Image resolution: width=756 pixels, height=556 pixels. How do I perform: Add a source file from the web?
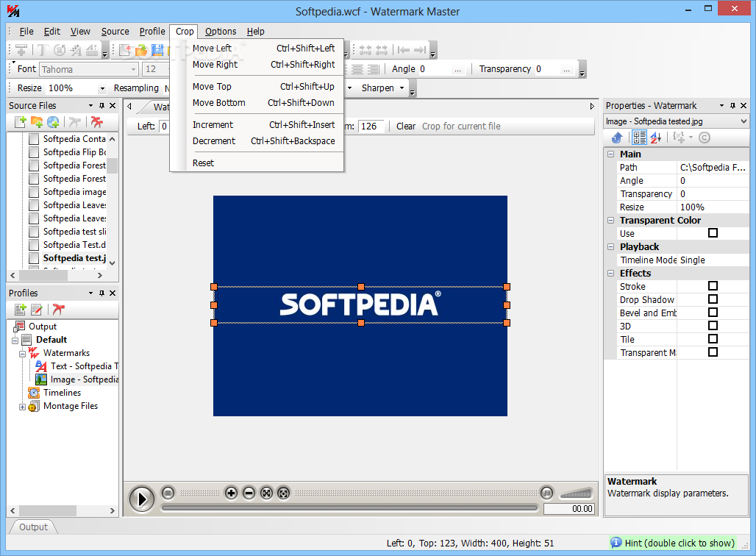point(53,122)
